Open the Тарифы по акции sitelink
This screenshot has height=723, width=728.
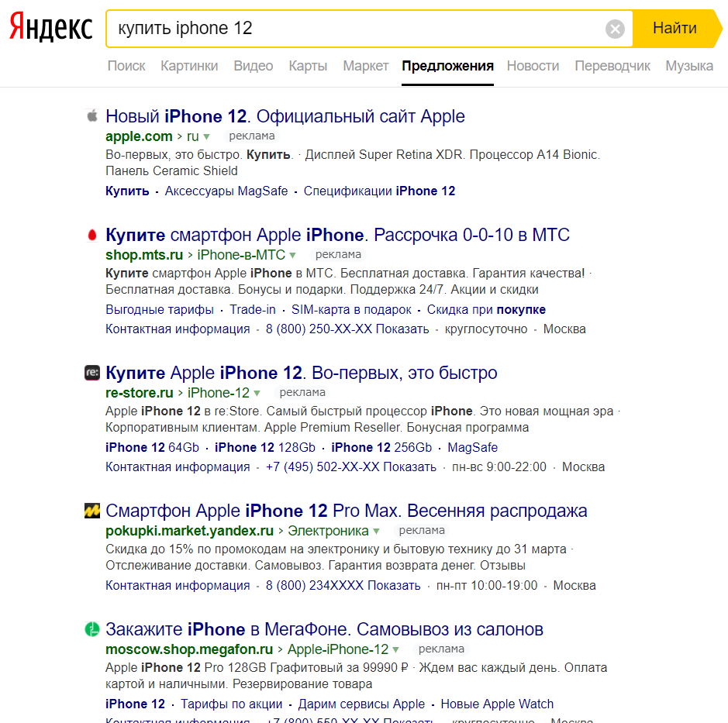click(232, 704)
